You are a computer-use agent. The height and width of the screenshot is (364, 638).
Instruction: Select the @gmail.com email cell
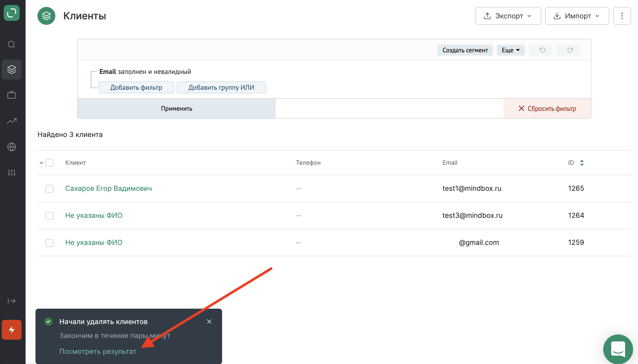pyautogui.click(x=479, y=242)
